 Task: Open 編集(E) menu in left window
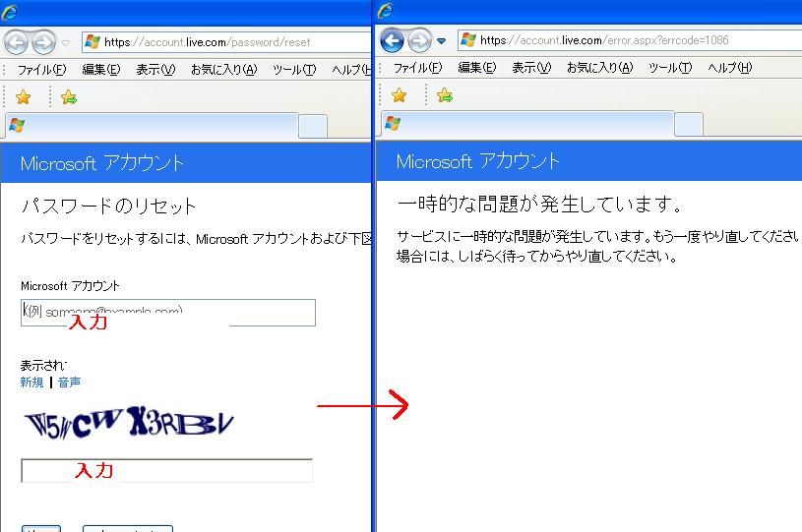click(x=101, y=70)
